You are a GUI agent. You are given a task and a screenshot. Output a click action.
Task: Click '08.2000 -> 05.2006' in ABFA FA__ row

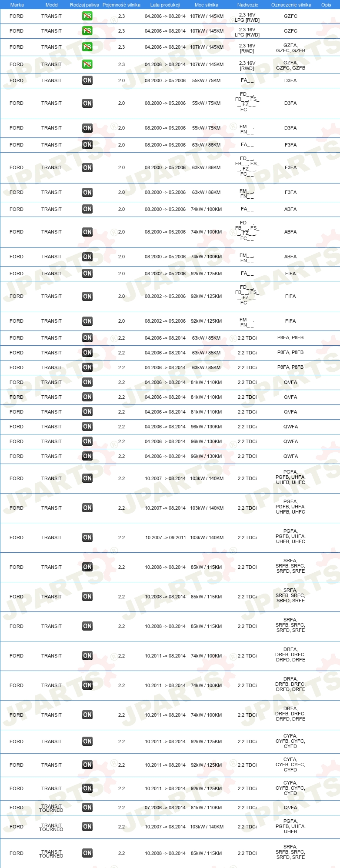(x=165, y=209)
